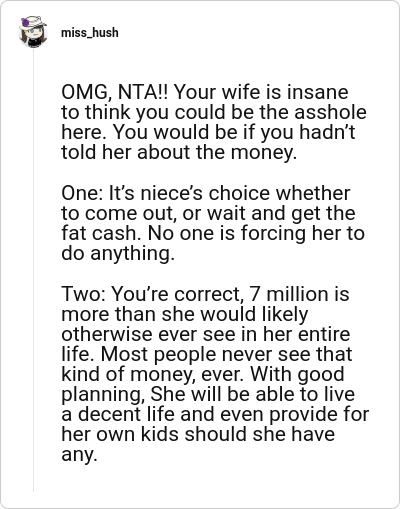Click the purple flower on avatar's hat
This screenshot has height=509, width=400.
tap(25, 23)
